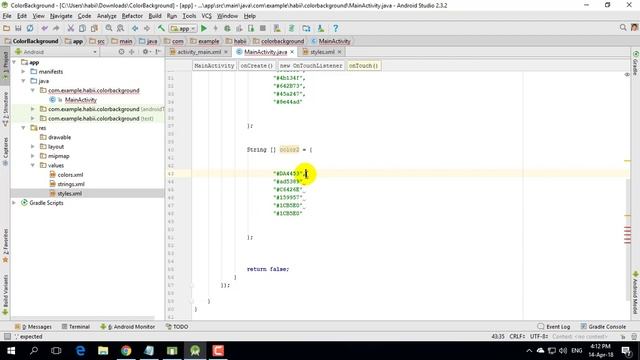Screen dimensions: 640x360
Task: Collapse the res folder
Action: point(23,128)
